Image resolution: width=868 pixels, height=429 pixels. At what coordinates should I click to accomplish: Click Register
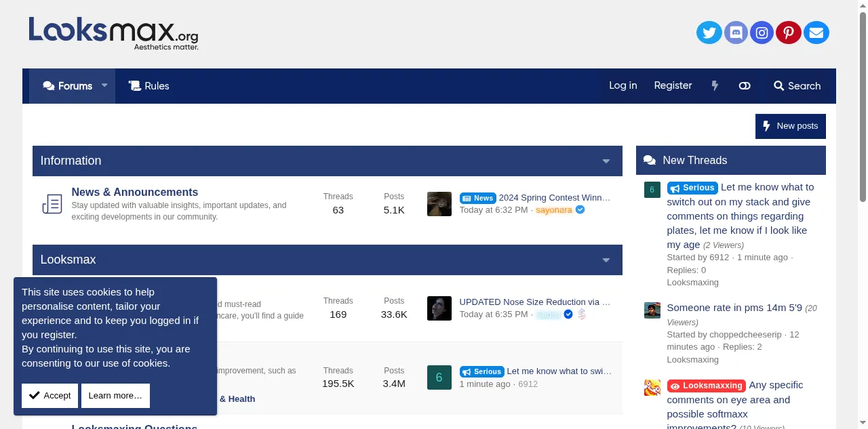pos(673,85)
